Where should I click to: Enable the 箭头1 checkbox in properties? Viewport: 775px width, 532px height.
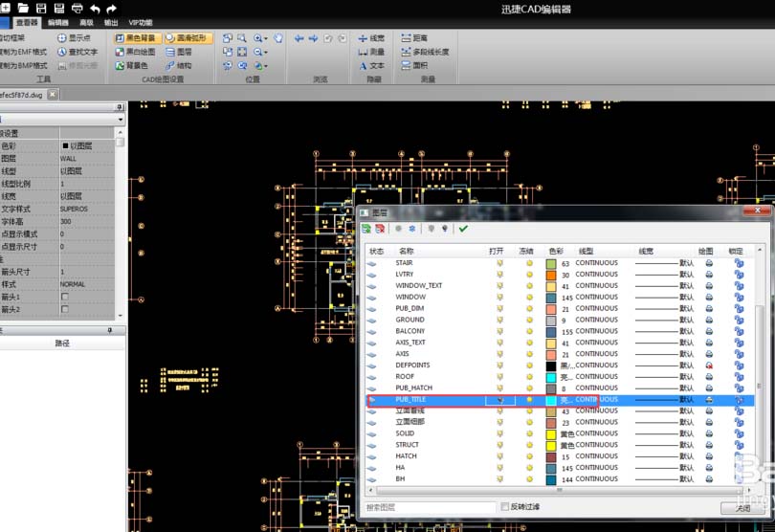click(x=65, y=297)
